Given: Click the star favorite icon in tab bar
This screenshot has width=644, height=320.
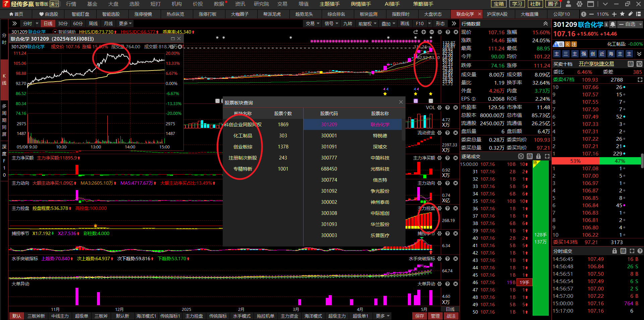Looking at the screenshot, I should coord(622,14).
